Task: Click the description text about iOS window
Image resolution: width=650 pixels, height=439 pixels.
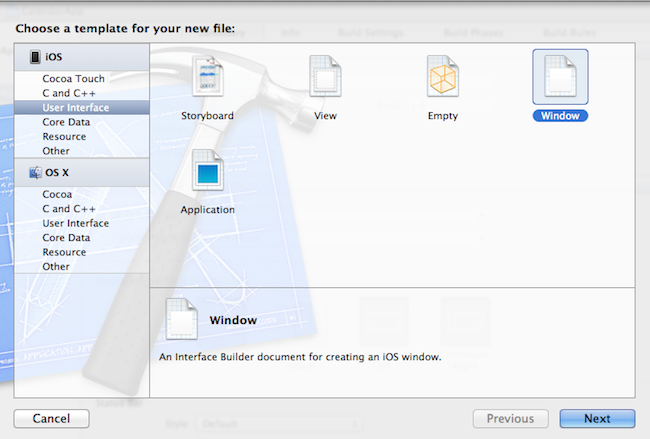Action: [x=300, y=357]
